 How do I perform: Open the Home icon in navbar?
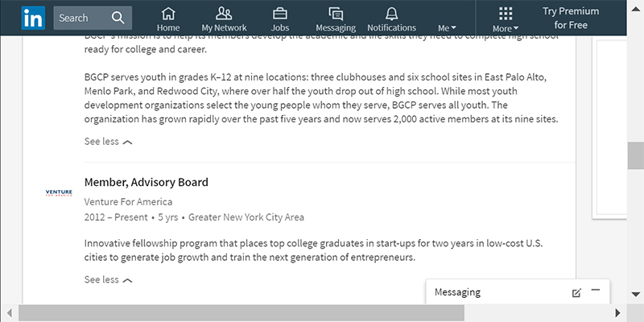coord(168,14)
